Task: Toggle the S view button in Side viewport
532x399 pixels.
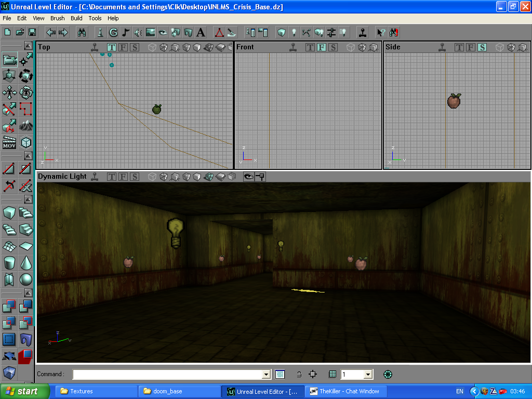Action: (482, 47)
